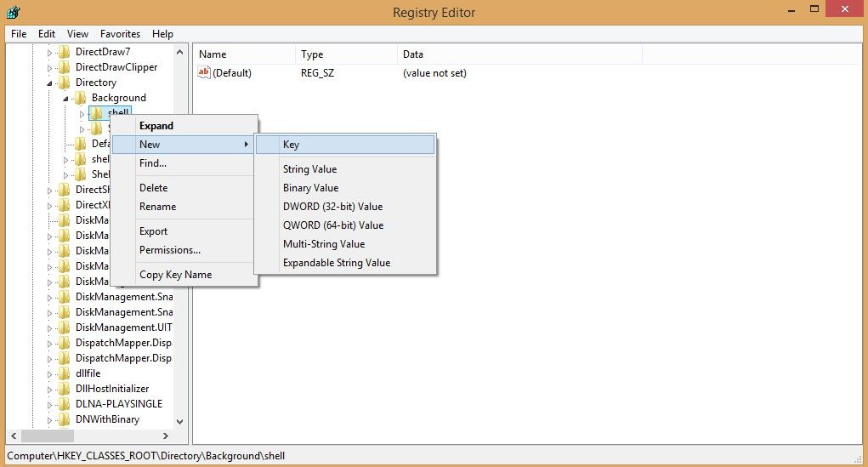Viewport: 868px width, 467px height.
Task: Create a new Binary Value
Action: point(345,188)
